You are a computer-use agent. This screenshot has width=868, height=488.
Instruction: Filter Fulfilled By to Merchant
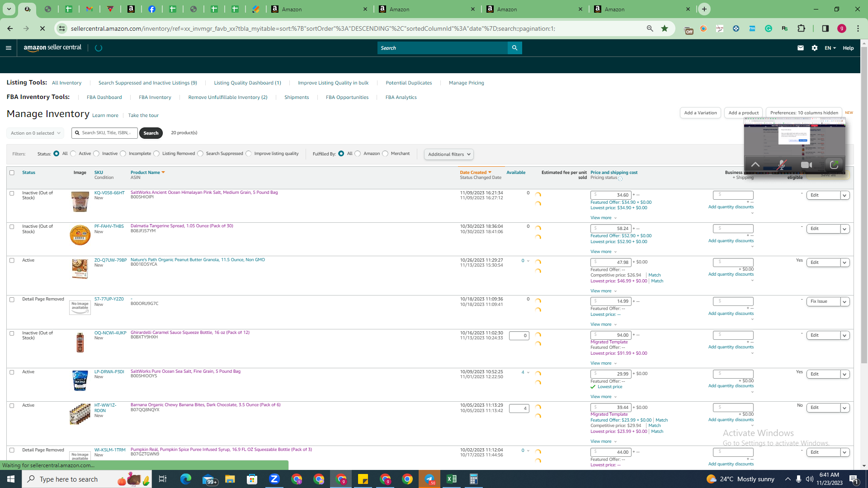tap(385, 154)
